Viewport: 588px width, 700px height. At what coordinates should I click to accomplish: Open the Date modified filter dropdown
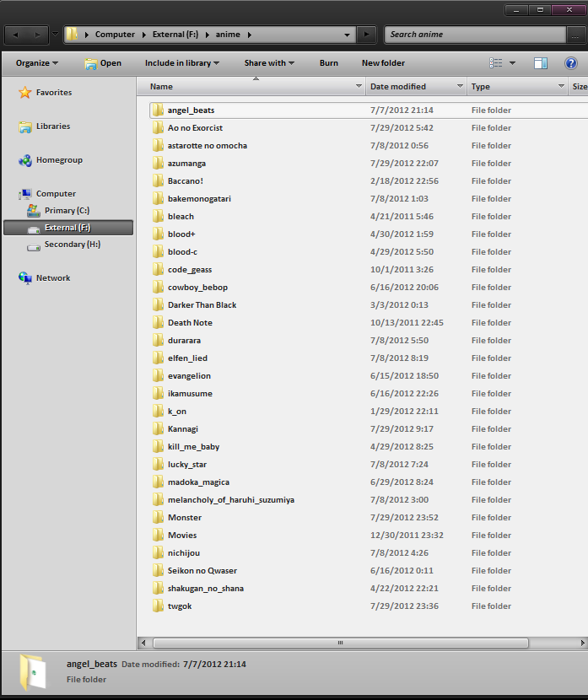click(460, 86)
